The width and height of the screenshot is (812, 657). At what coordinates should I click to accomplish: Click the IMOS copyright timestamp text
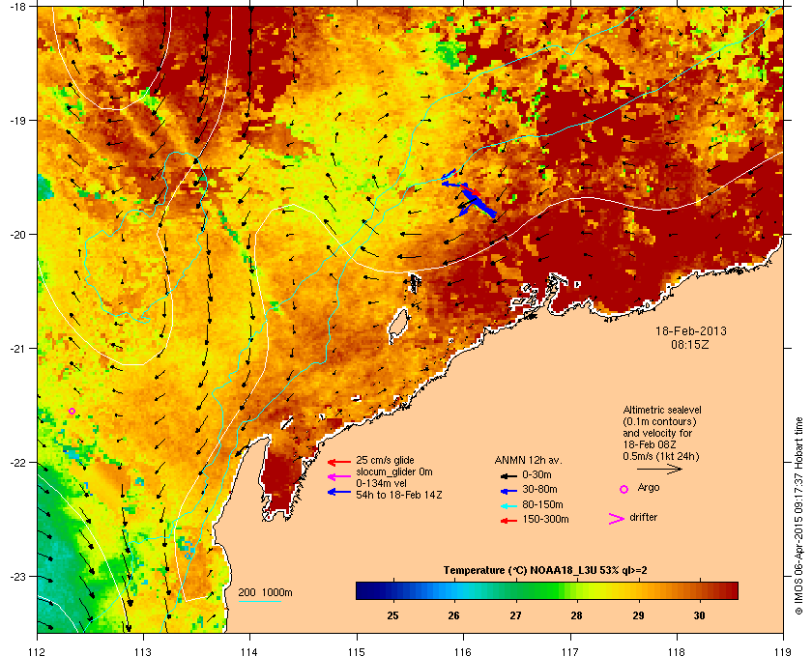(x=798, y=516)
